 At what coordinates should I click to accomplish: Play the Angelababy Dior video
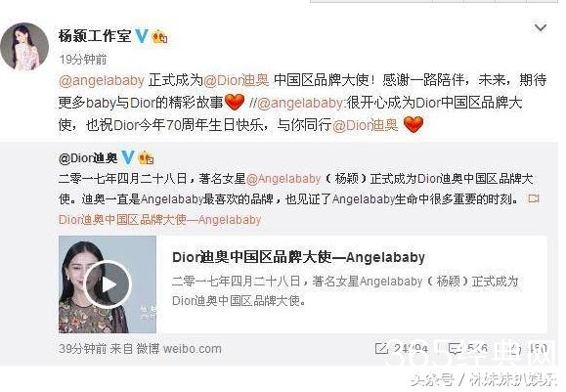(108, 284)
